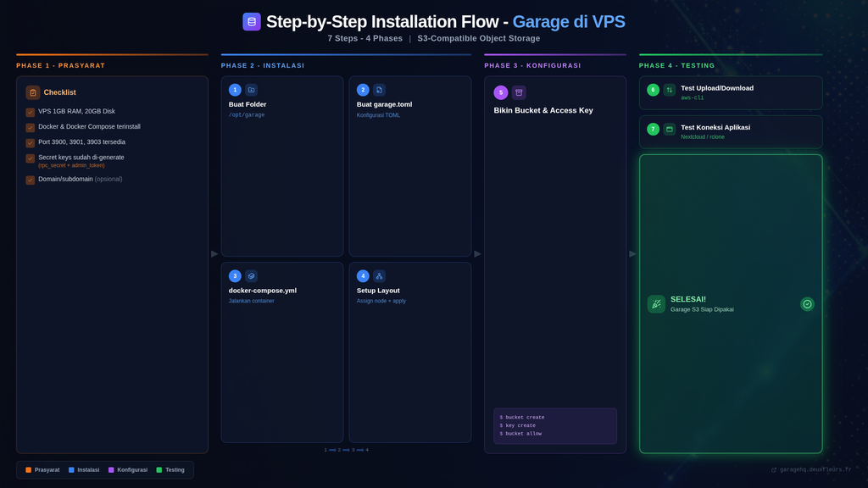This screenshot has width=868, height=488.
Task: Click the "Garage di VPS" title text
Action: (x=569, y=21)
